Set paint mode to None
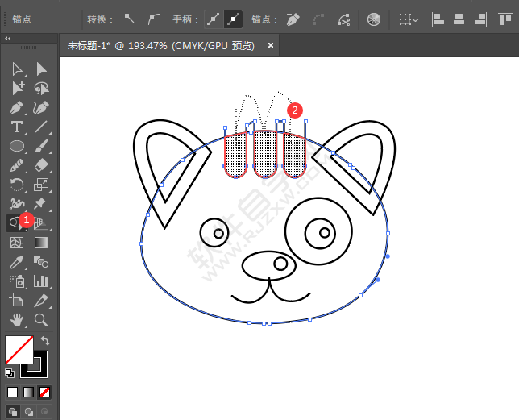Screen dimensions: 519x420 click(x=45, y=392)
